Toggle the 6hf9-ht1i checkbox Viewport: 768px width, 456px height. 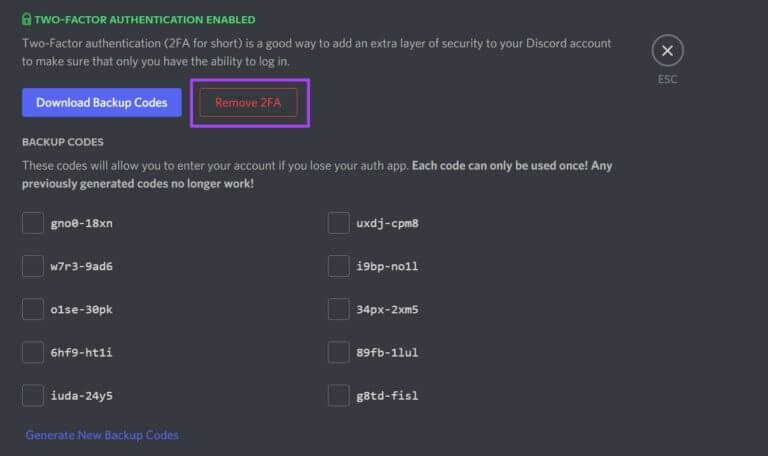point(33,352)
